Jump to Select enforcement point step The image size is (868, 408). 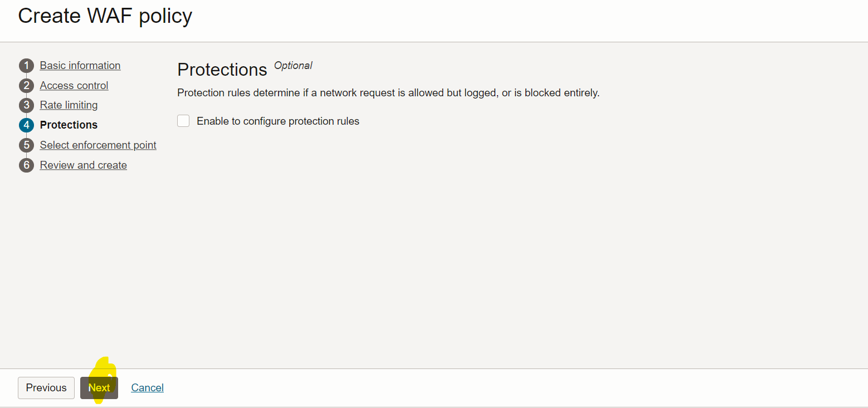pos(98,145)
